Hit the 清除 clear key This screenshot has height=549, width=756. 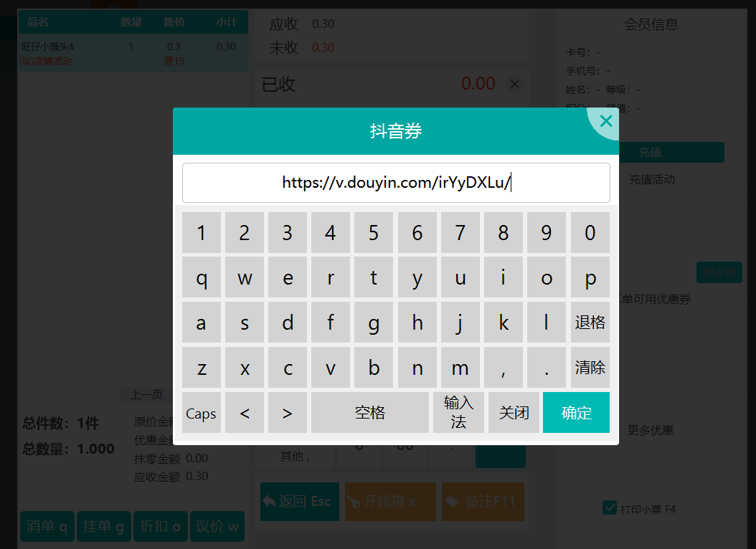(x=590, y=368)
